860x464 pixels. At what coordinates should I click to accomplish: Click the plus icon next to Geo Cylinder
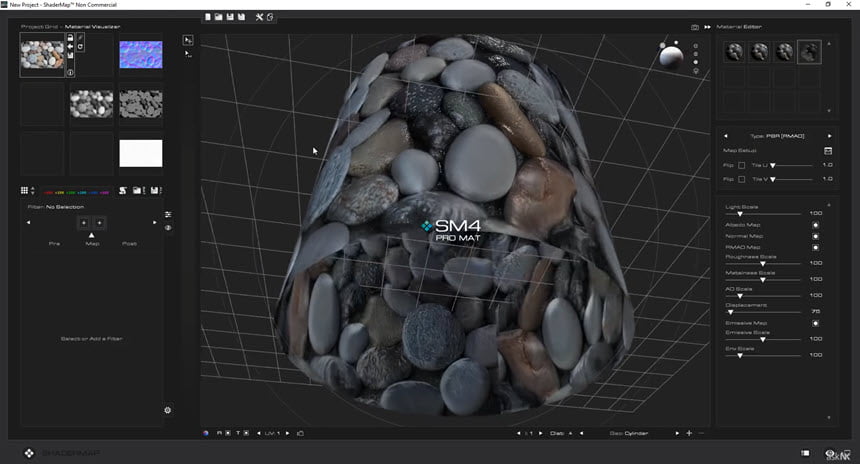(689, 433)
